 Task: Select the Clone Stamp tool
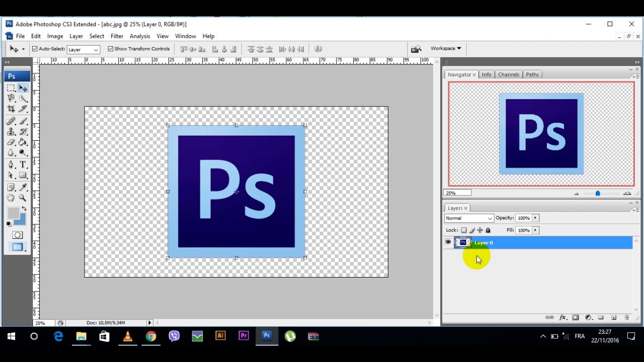[11, 132]
